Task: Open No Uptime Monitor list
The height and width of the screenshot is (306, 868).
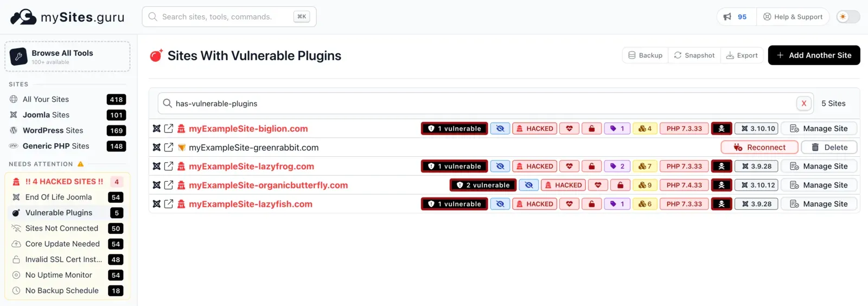Action: [67, 275]
